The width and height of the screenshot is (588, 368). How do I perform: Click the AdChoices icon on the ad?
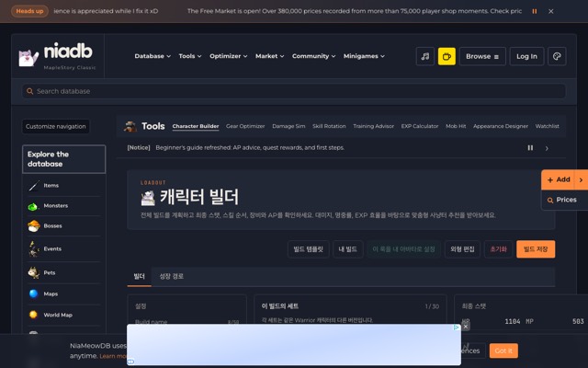[457, 328]
